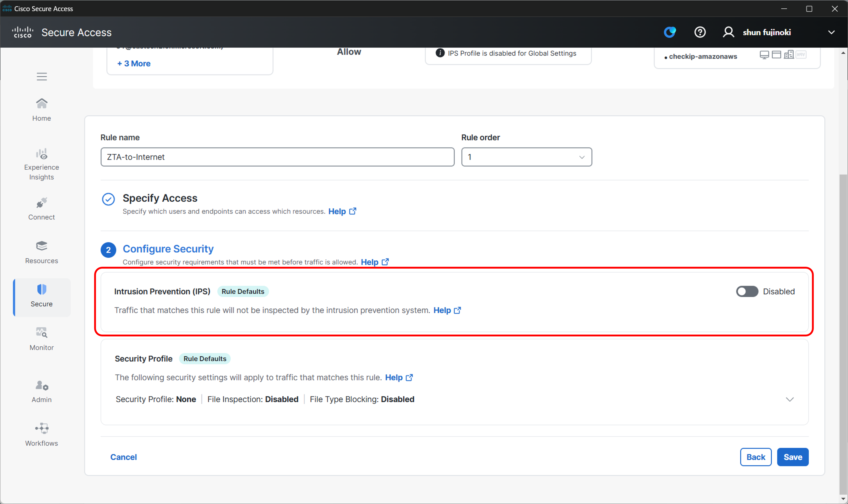Show the + 3 More sources link

click(x=134, y=64)
